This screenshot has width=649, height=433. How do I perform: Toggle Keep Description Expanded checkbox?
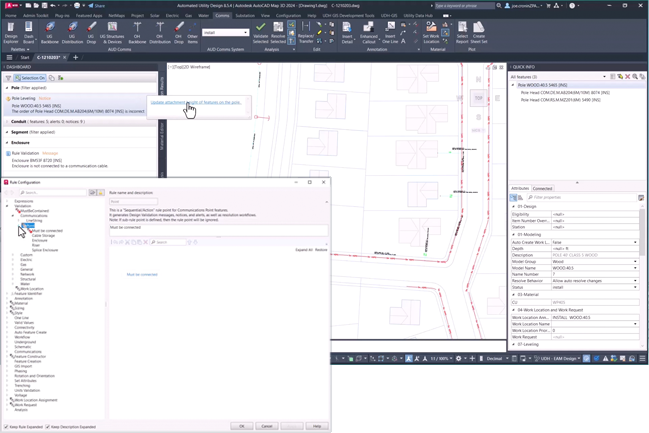coord(48,426)
